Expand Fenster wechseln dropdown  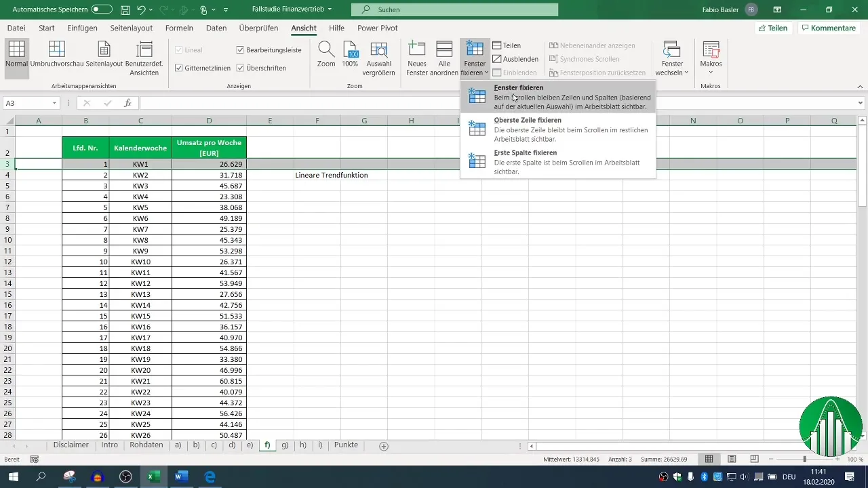672,58
